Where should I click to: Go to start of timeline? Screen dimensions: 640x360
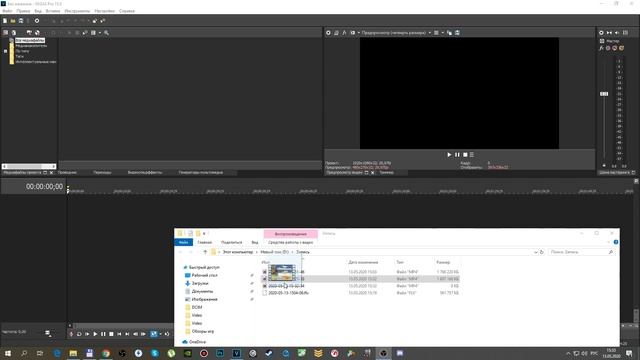click(x=119, y=334)
